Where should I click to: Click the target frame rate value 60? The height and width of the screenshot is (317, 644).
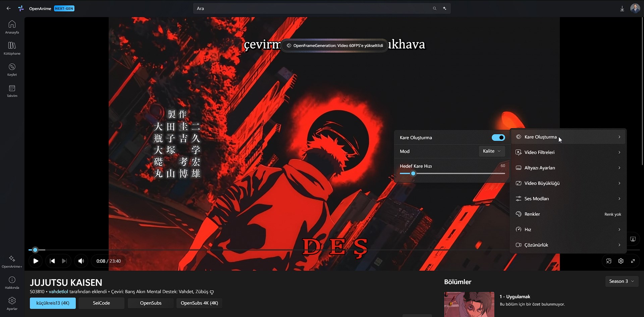point(503,166)
